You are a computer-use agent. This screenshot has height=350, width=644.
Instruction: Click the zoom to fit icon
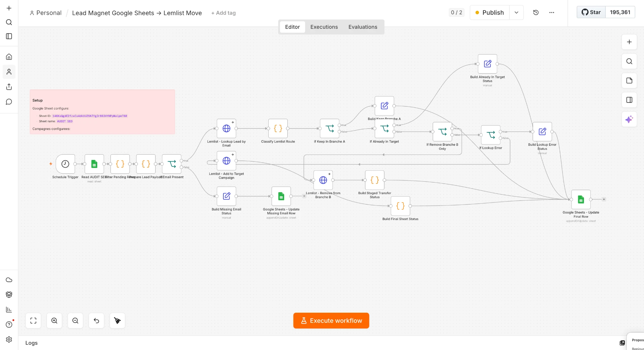[33, 321]
